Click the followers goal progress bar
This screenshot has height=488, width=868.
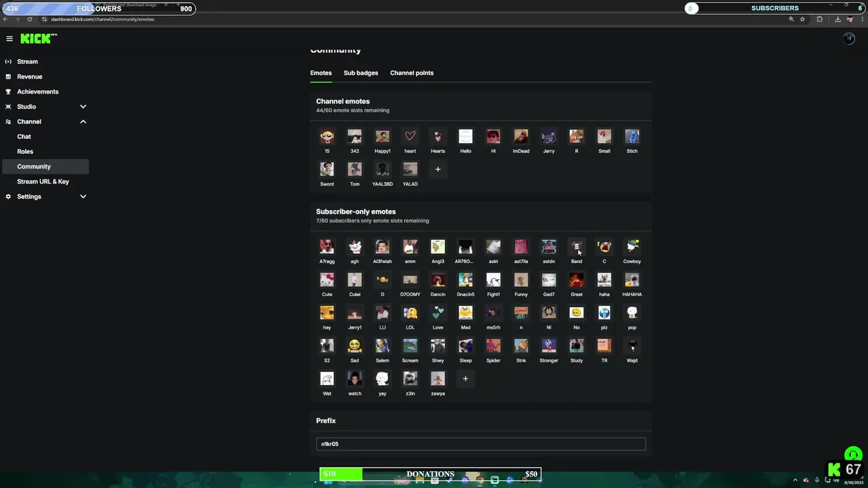coord(98,8)
